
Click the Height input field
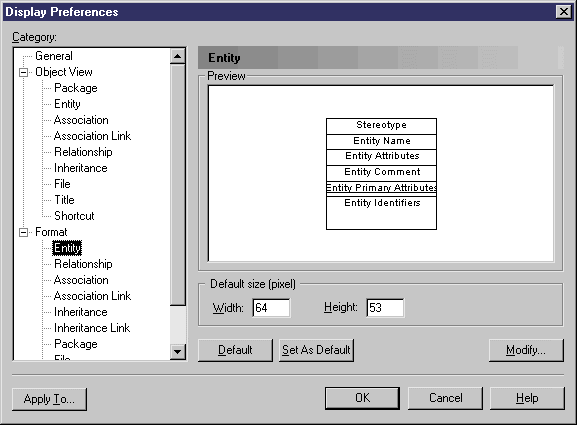[385, 308]
